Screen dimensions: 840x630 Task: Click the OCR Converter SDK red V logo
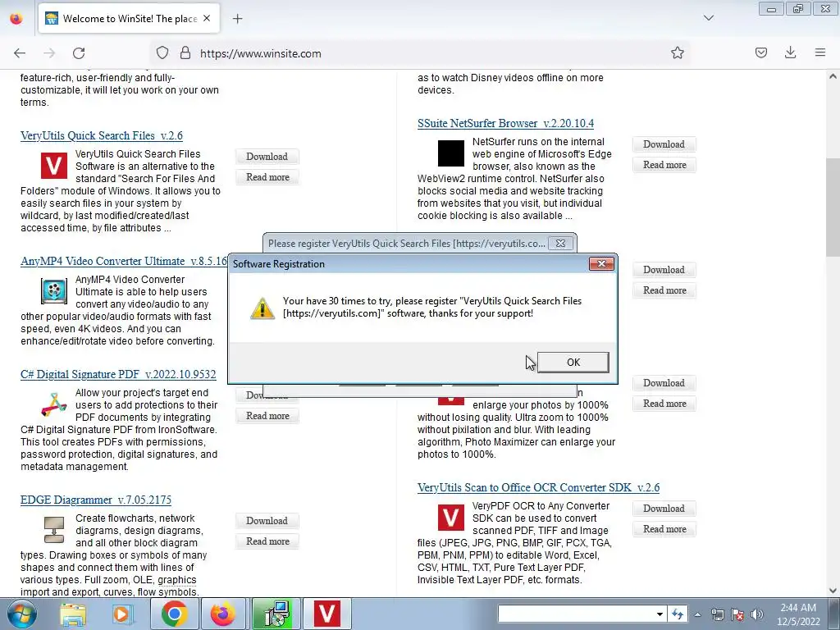click(451, 518)
